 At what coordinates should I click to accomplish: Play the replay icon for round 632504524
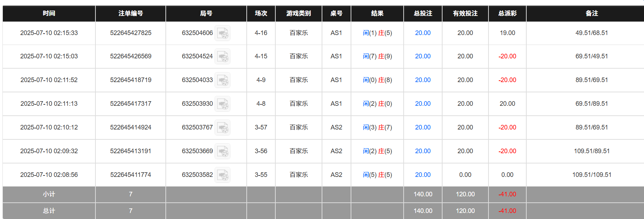(x=222, y=56)
